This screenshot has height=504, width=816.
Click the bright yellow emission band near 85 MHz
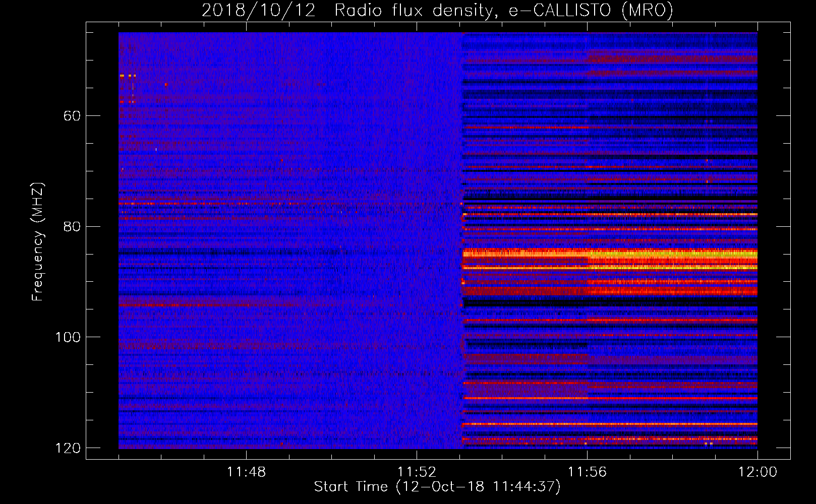(610, 254)
